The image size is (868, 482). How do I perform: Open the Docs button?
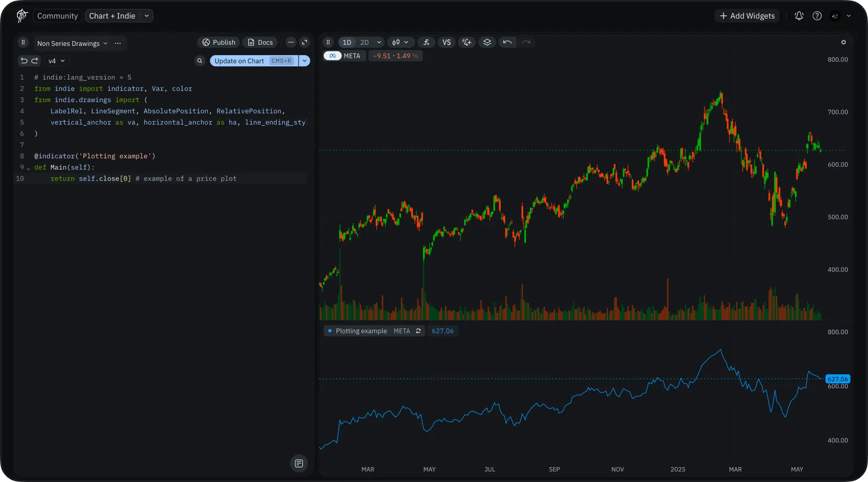pyautogui.click(x=260, y=42)
